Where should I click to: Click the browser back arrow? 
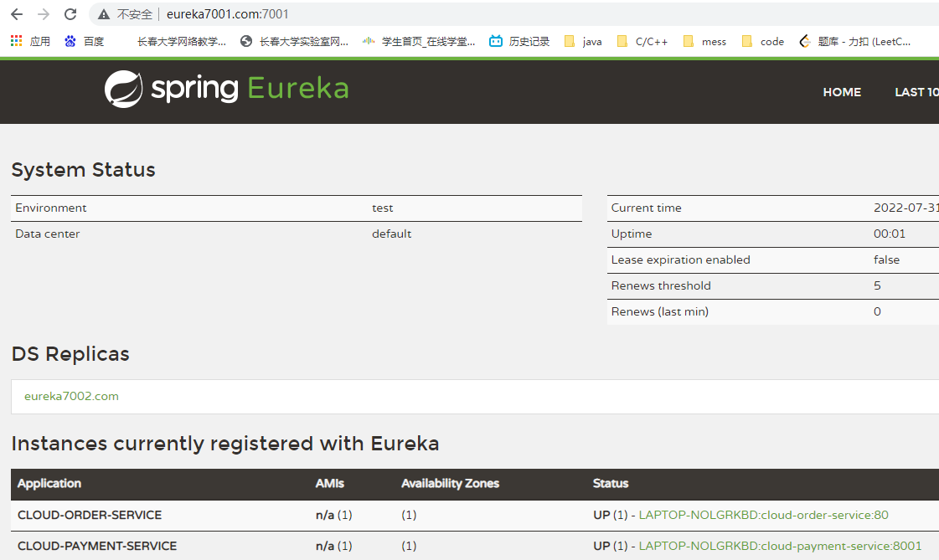pyautogui.click(x=17, y=13)
